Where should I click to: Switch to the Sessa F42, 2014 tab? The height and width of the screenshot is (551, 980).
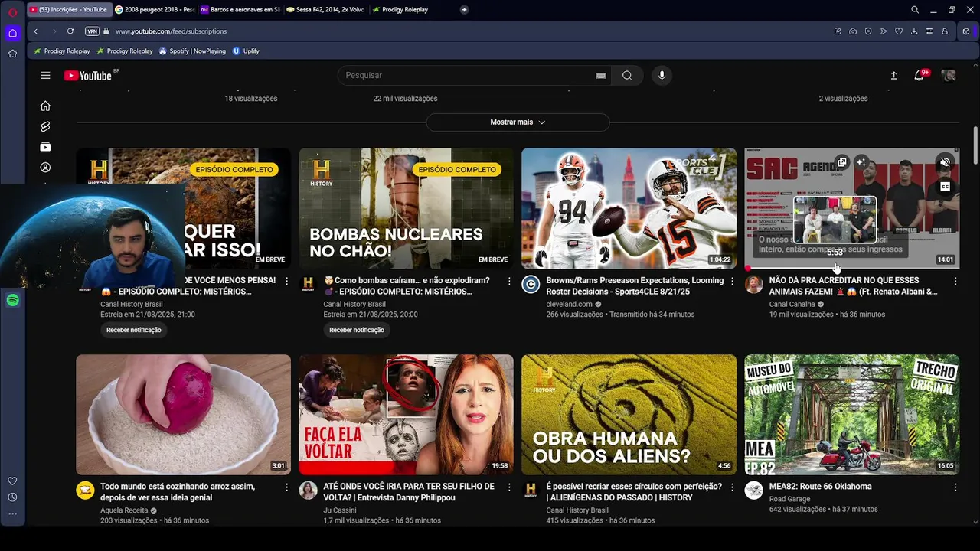click(326, 10)
